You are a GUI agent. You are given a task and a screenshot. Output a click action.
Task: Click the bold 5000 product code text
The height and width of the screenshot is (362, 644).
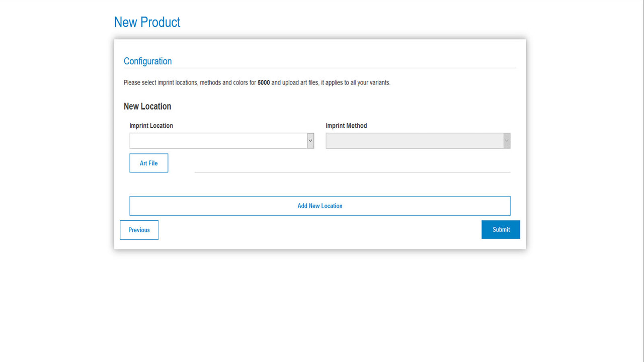[264, 82]
